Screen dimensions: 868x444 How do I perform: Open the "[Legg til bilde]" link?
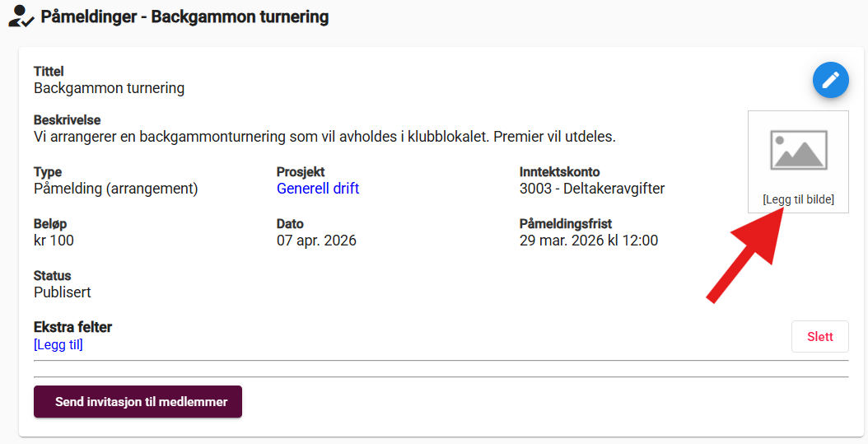pos(798,199)
